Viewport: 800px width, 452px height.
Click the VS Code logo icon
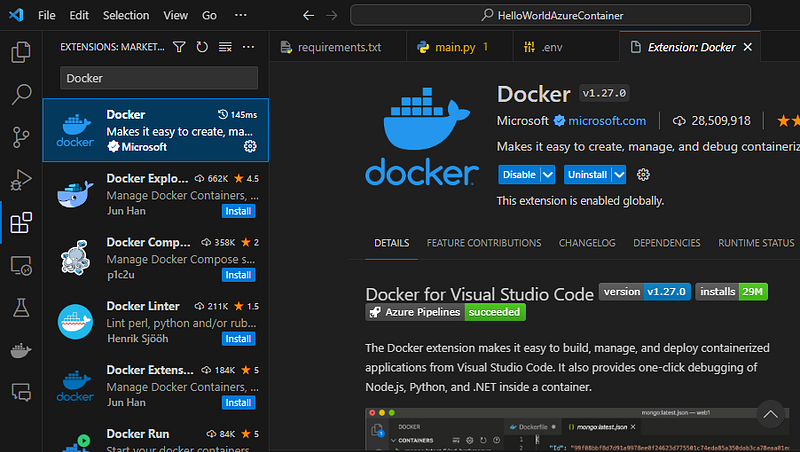(16, 15)
